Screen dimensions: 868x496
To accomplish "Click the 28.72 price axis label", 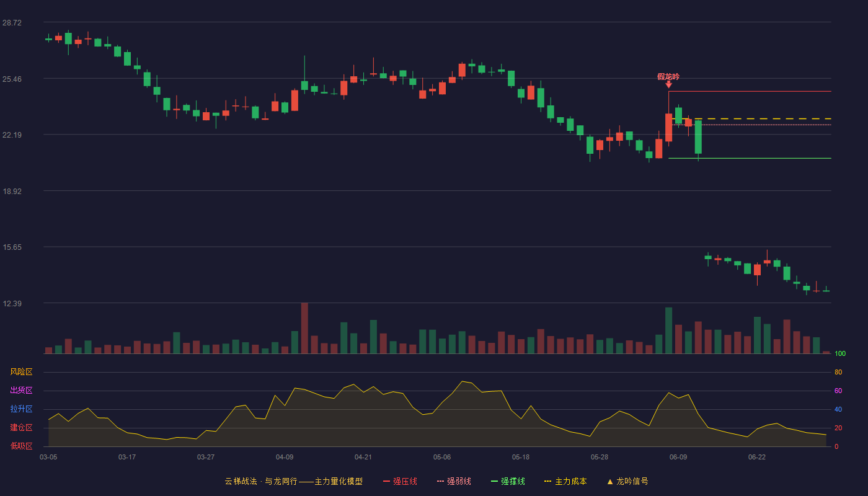I will (x=12, y=22).
